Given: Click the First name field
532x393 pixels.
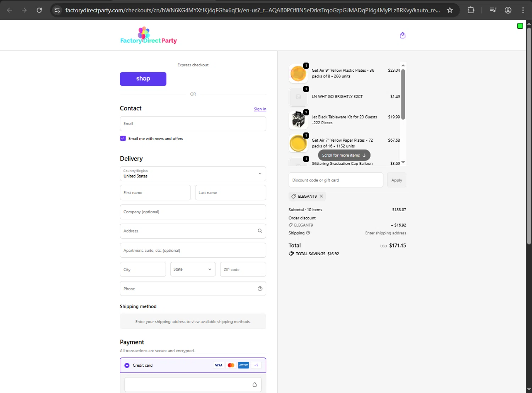Looking at the screenshot, I should [155, 192].
